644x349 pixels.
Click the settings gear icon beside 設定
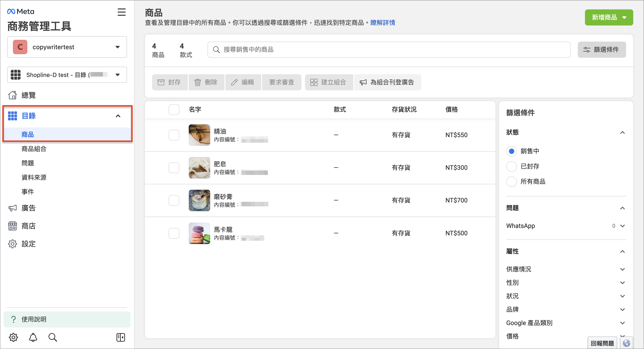13,244
